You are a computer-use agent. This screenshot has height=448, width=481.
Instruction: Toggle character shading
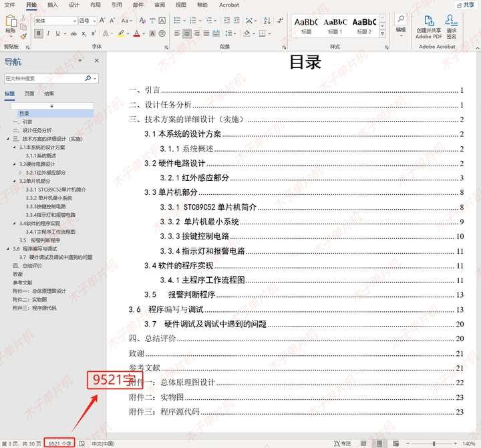[152, 33]
